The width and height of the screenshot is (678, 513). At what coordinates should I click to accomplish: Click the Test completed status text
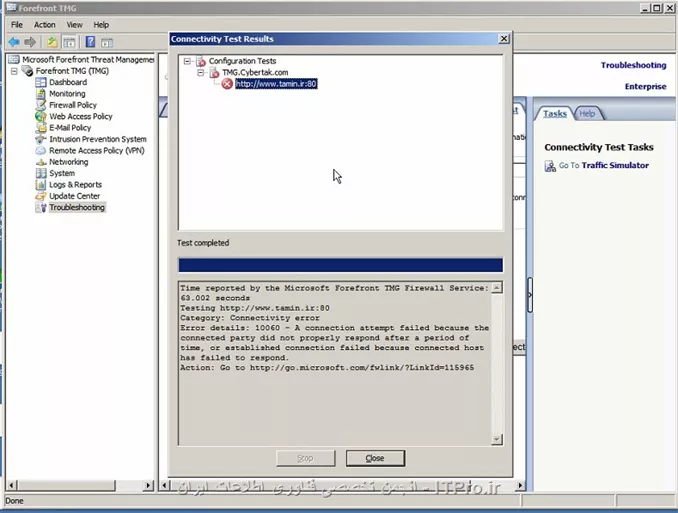pos(203,243)
